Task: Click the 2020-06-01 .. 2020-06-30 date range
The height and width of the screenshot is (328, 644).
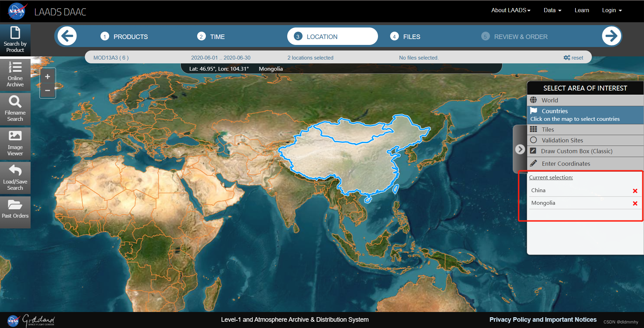Action: coord(221,58)
